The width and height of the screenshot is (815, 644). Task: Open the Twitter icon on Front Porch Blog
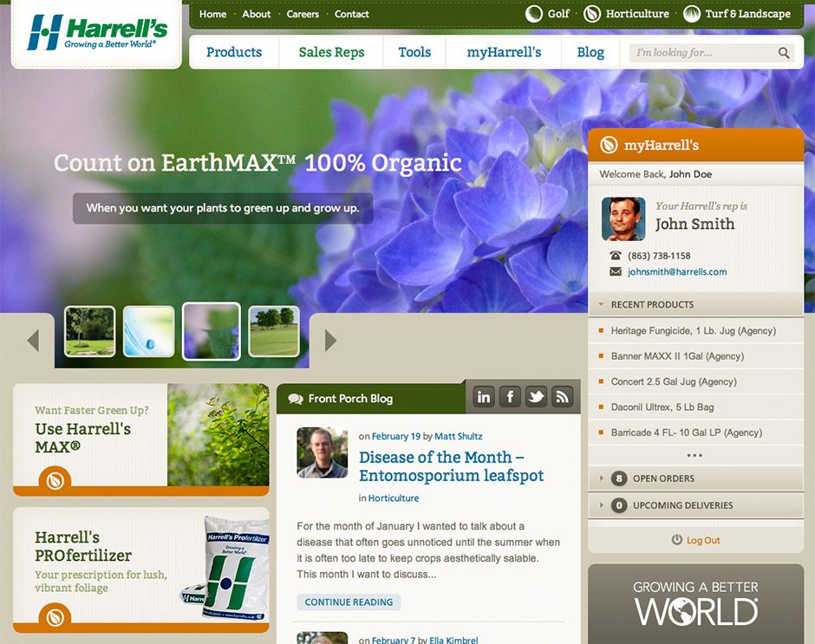(x=536, y=397)
